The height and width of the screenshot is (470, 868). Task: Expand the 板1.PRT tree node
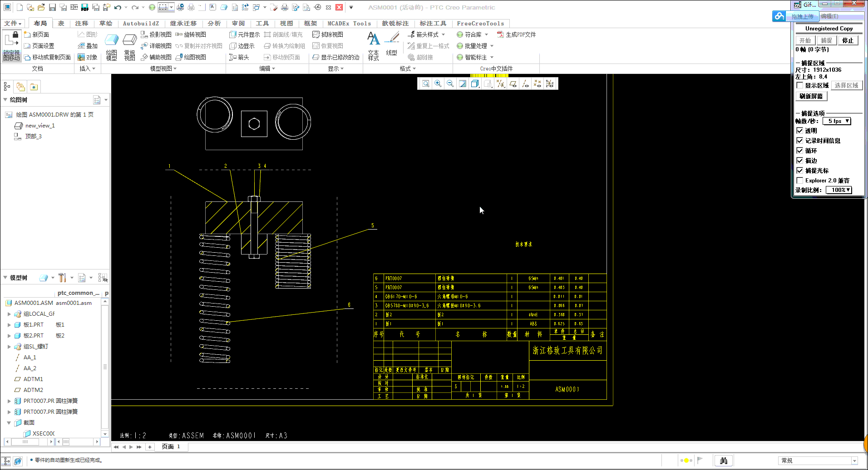point(9,325)
